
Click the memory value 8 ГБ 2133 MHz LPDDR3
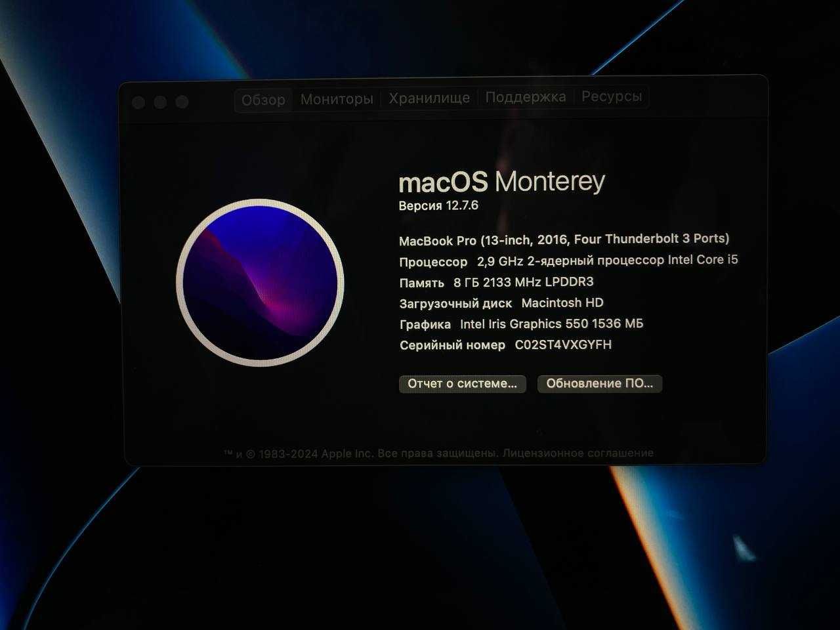point(524,282)
